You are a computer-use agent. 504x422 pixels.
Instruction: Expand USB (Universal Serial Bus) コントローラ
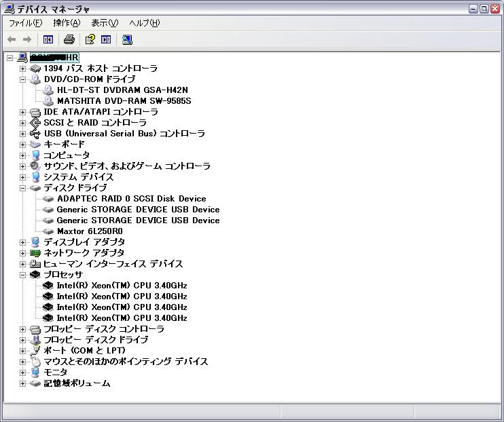tap(22, 134)
